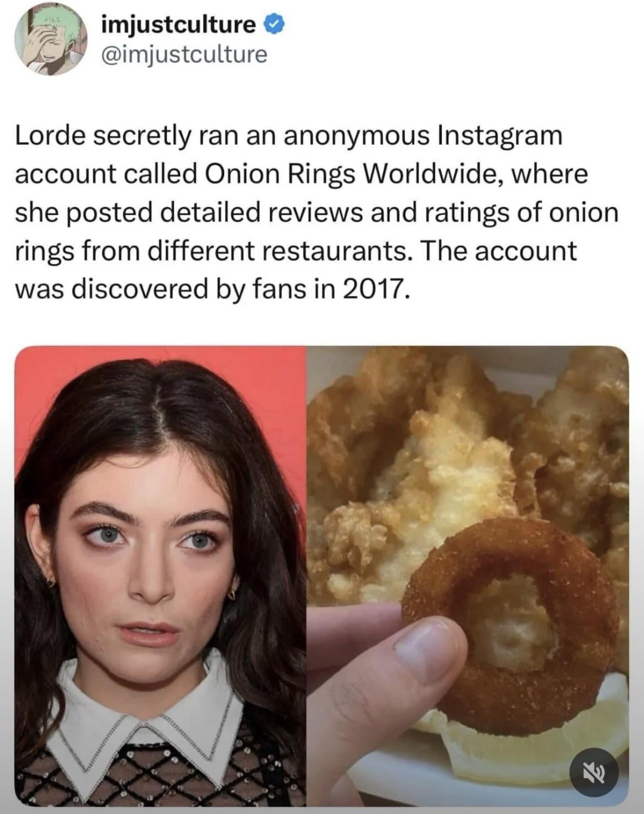The height and width of the screenshot is (814, 644).
Task: Click the word "Instagram" in the tweet
Action: pos(500,137)
